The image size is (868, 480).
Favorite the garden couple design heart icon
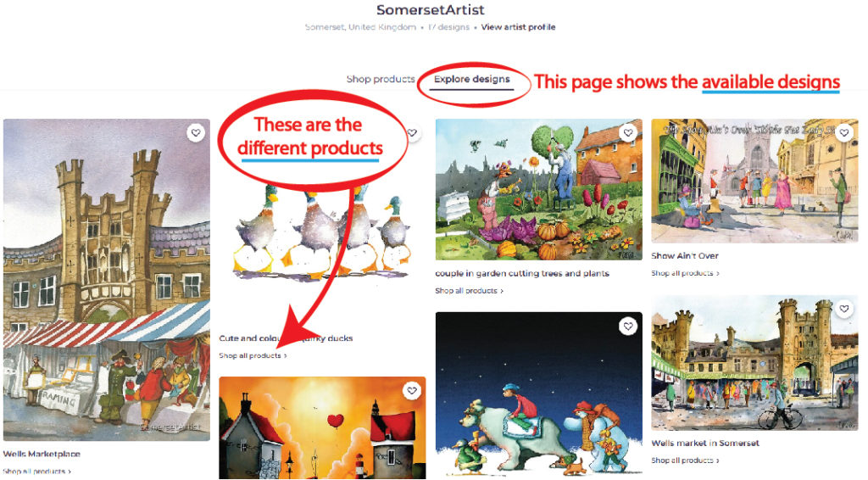click(628, 133)
